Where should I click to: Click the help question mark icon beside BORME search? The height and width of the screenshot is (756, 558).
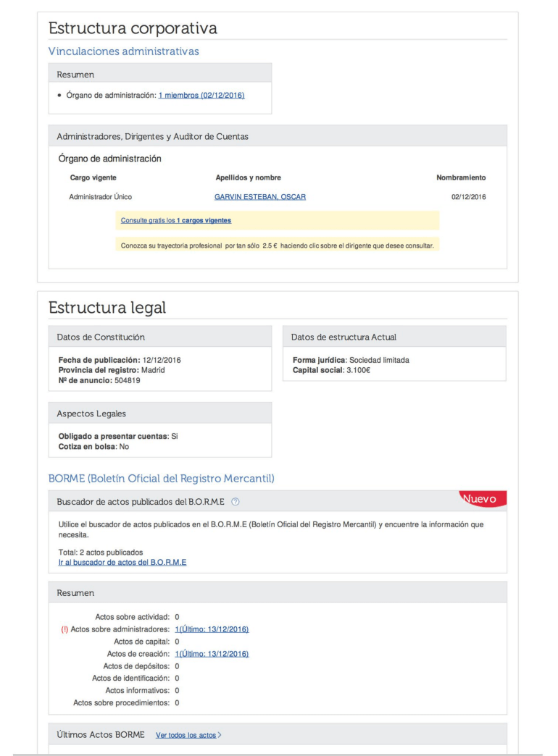tap(236, 503)
